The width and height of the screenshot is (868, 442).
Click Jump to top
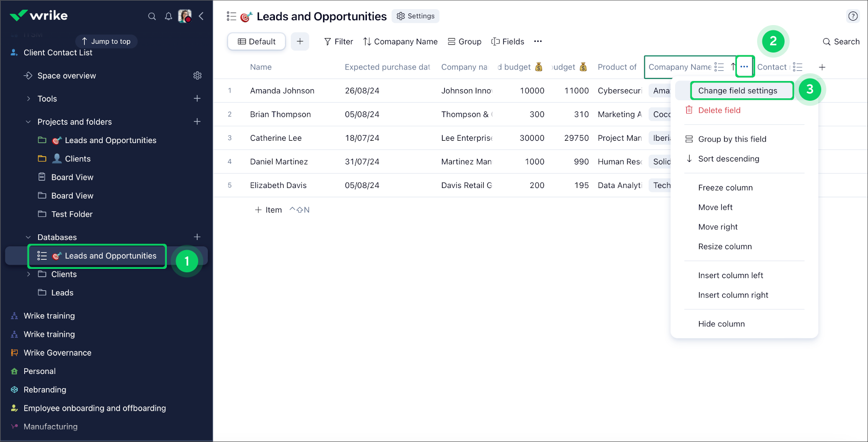(x=106, y=41)
